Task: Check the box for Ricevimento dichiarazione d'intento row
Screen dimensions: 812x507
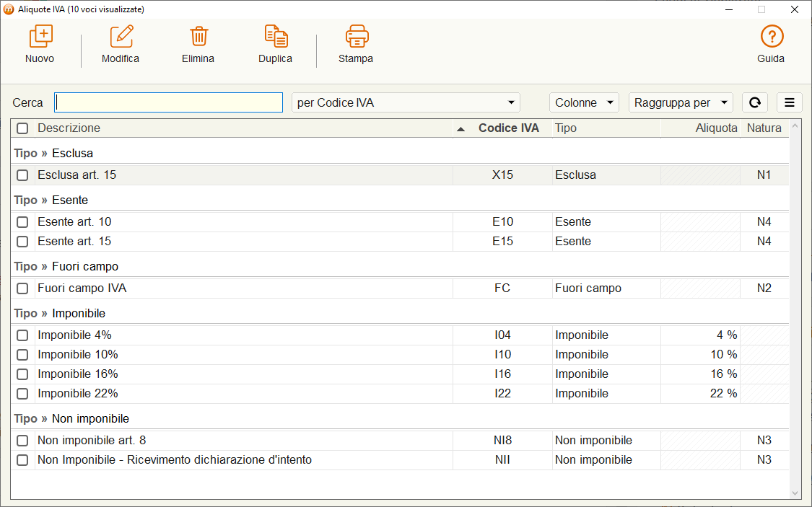Action: coord(22,460)
